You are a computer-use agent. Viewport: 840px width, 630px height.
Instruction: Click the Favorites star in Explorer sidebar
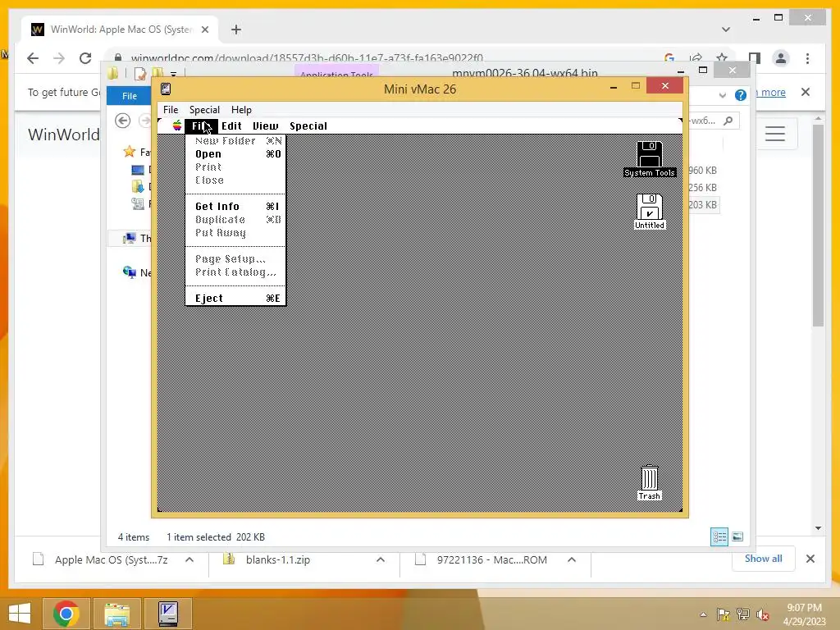point(129,152)
